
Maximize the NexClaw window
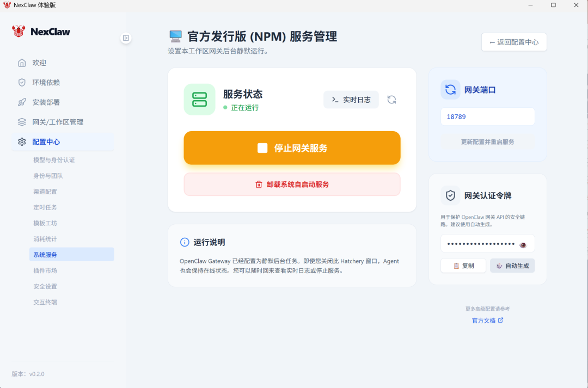(553, 5)
